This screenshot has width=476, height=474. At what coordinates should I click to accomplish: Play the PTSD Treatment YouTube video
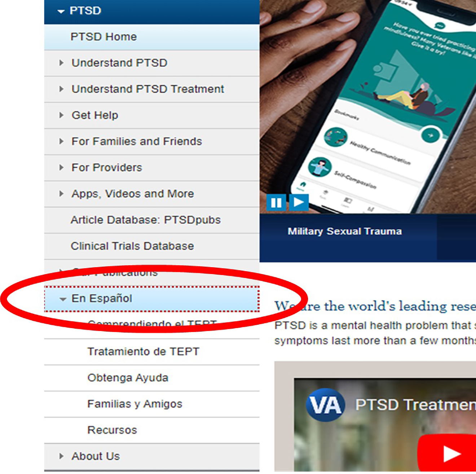coord(448,453)
